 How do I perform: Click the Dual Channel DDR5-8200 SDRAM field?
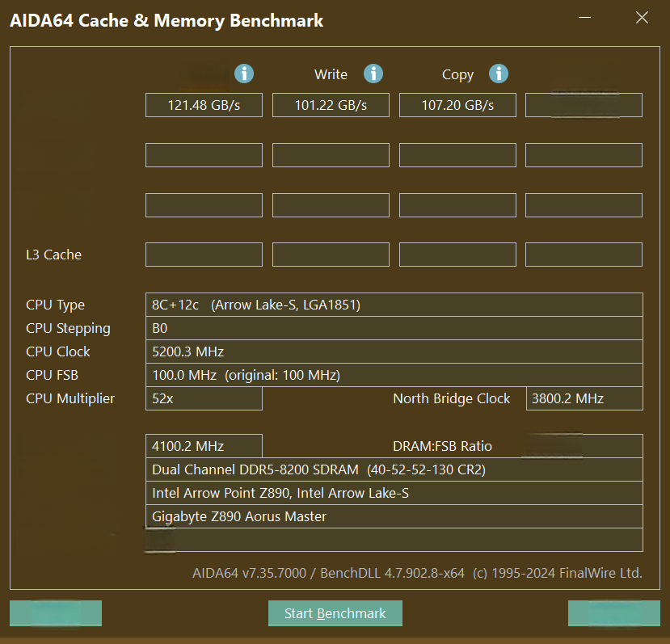(394, 469)
